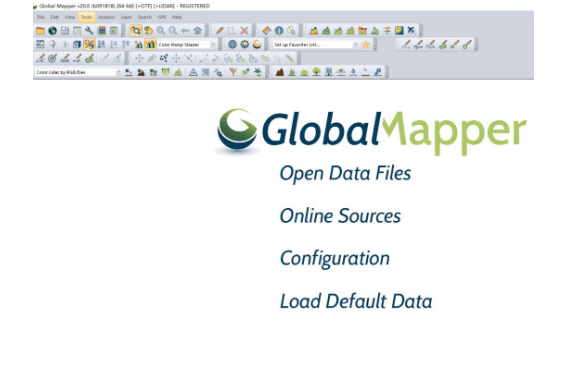Click the tree vegetation Lidar icon
570x376 pixels.
(316, 72)
